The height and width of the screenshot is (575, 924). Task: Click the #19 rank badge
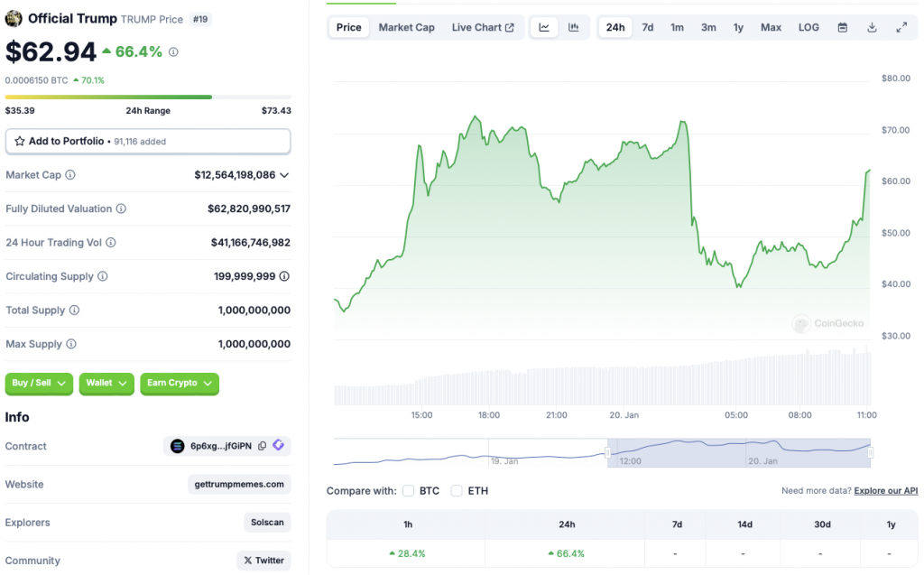click(200, 20)
